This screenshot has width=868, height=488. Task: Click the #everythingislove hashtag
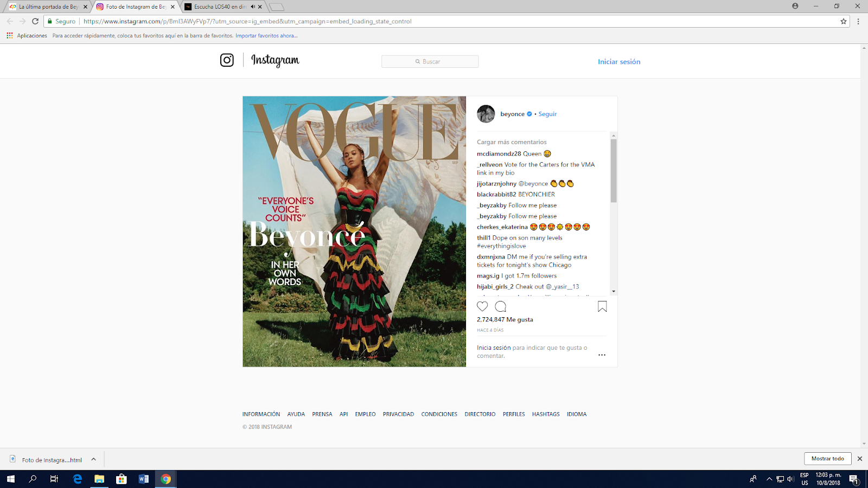(x=501, y=246)
